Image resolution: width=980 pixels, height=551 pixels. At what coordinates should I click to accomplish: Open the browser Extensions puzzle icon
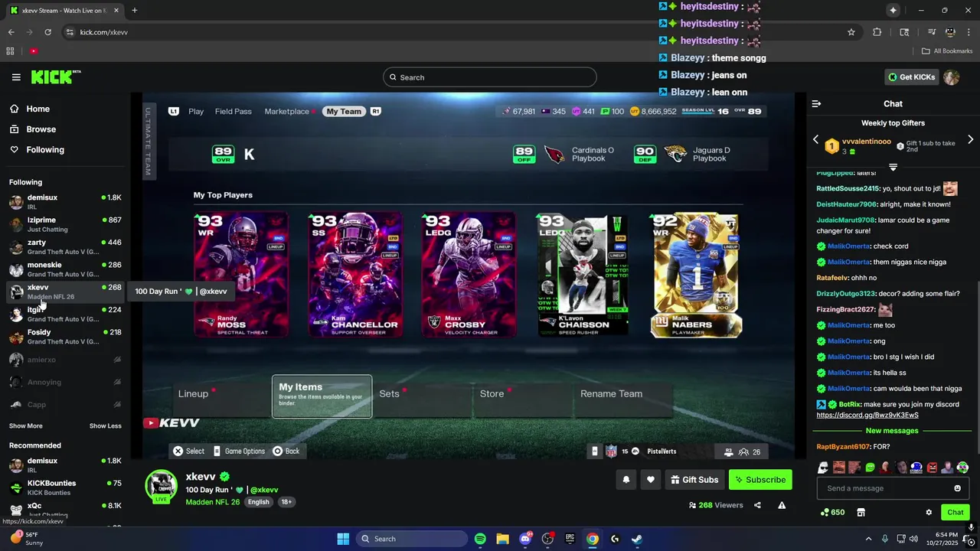[x=877, y=32]
